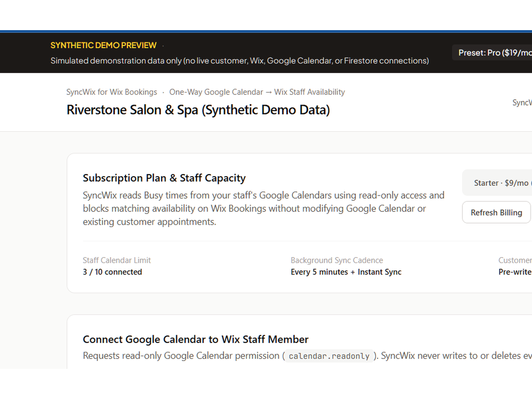Image resolution: width=532 pixels, height=399 pixels.
Task: Open the Preset: Pro selector
Action: [492, 53]
